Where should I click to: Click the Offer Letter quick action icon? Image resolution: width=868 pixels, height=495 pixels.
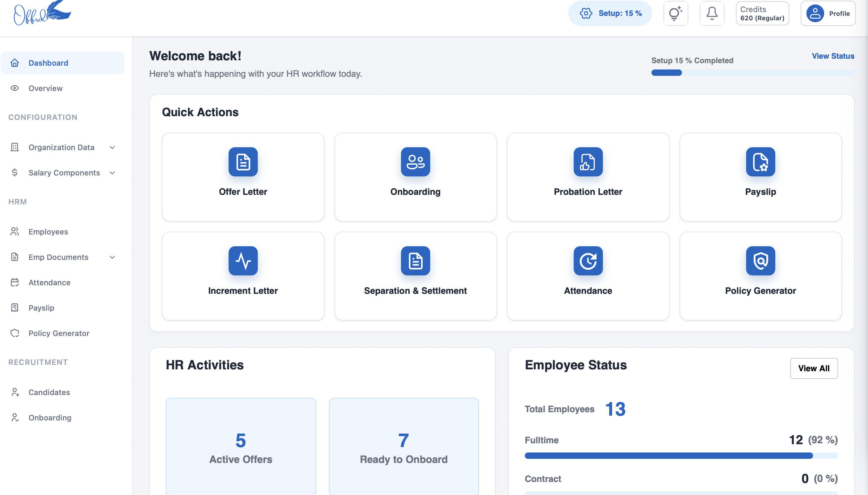click(243, 162)
